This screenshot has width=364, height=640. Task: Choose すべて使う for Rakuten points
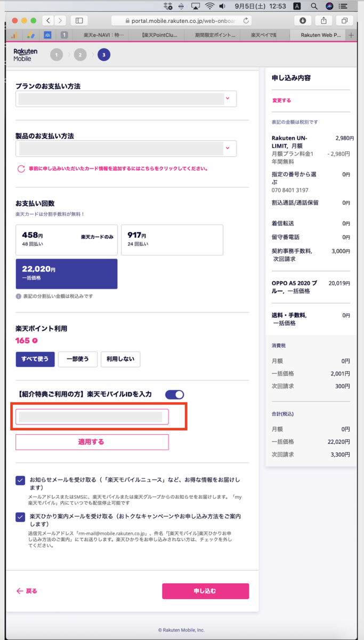point(35,359)
